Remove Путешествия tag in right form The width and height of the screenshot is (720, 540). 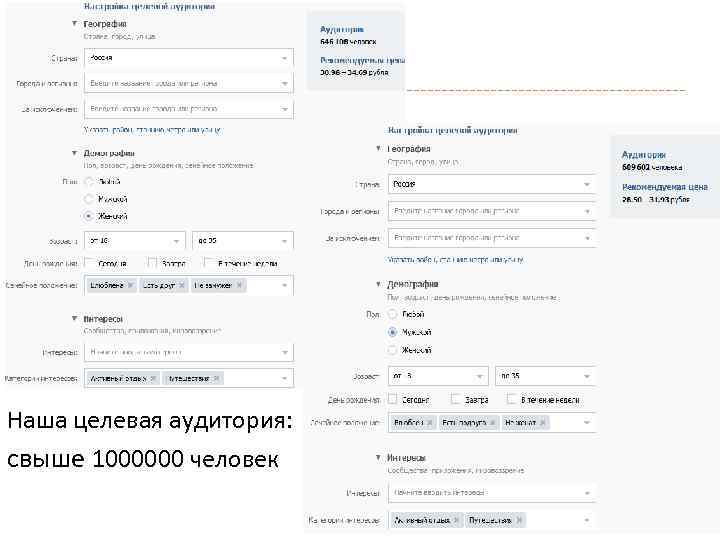pyautogui.click(x=519, y=520)
